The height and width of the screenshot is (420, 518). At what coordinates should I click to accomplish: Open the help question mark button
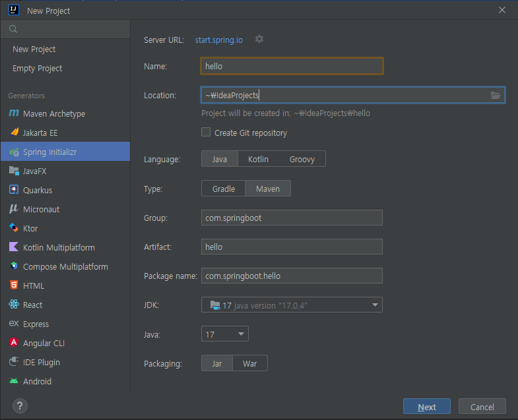pyautogui.click(x=20, y=406)
